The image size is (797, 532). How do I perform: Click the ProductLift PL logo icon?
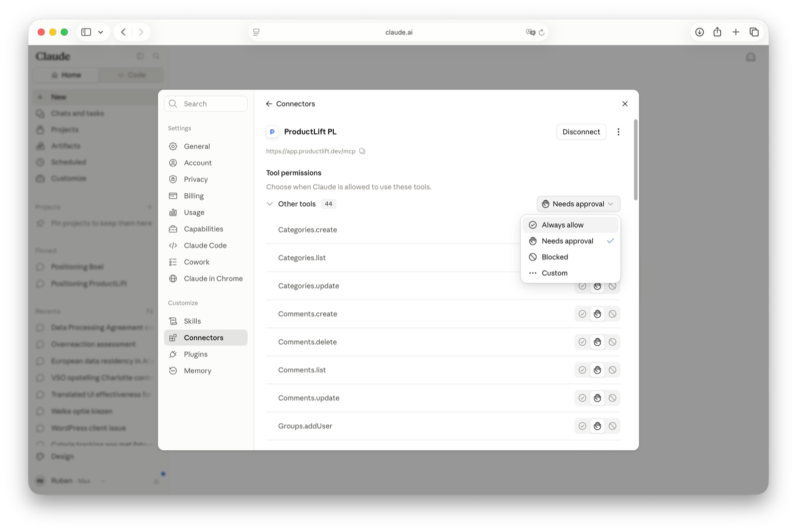tap(272, 132)
